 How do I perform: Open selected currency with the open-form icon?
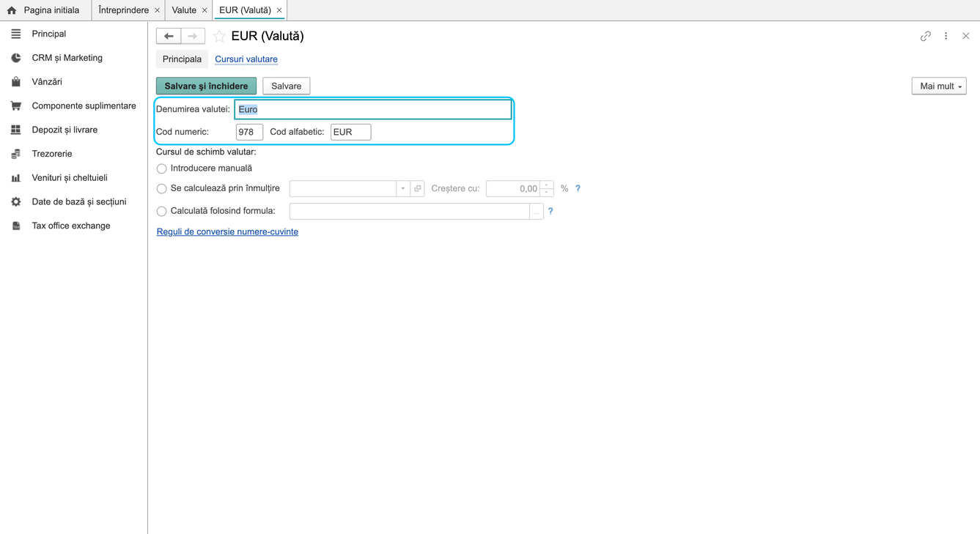coord(418,189)
